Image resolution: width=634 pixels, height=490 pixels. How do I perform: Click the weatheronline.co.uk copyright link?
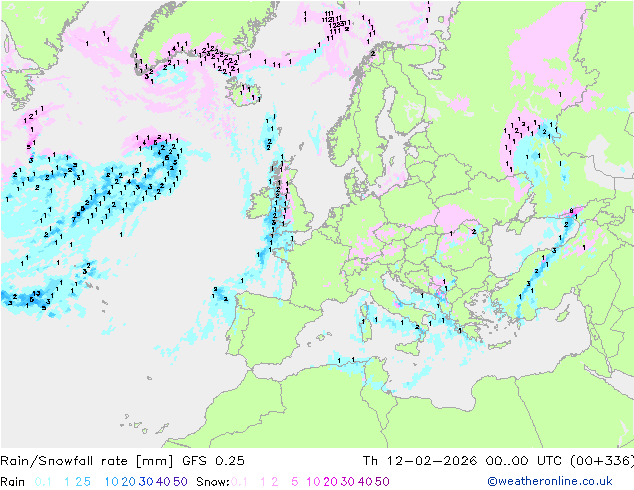coord(549,481)
